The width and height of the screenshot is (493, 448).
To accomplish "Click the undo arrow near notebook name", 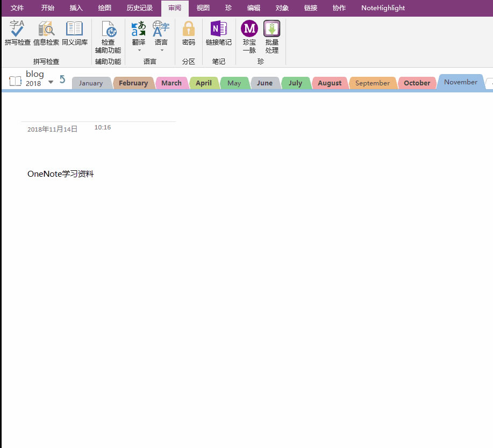I will coord(62,78).
